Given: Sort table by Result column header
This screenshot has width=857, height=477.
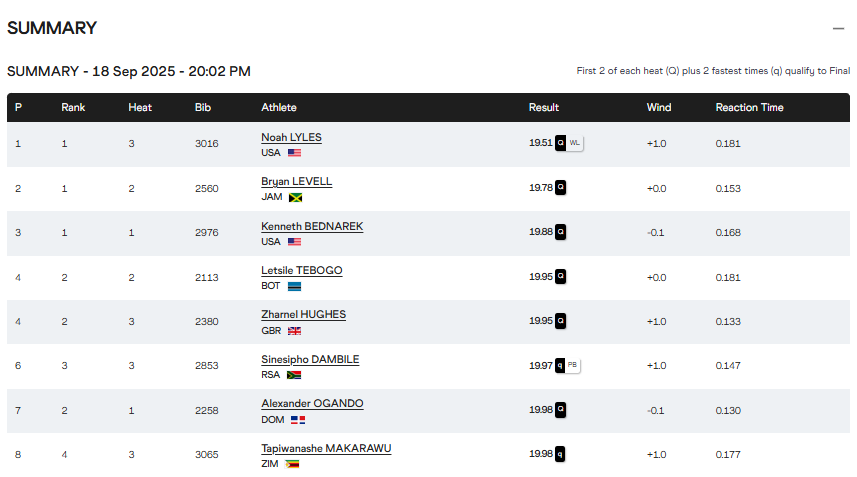Looking at the screenshot, I should point(544,107).
